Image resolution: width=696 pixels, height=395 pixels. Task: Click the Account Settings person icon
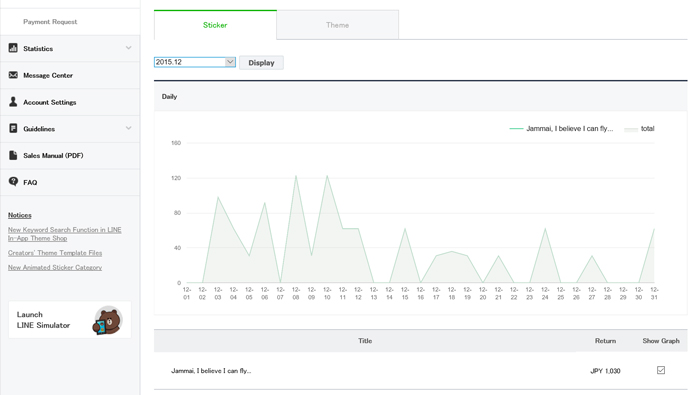click(x=13, y=102)
